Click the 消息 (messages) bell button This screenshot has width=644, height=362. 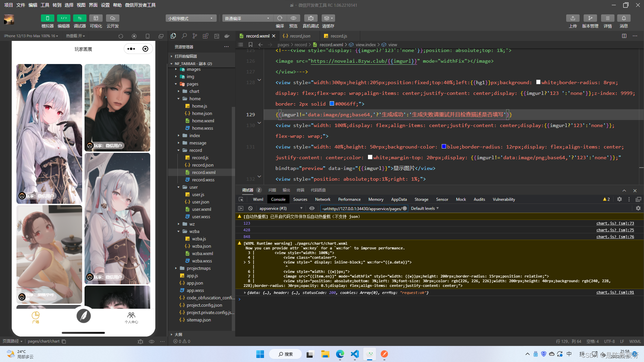click(x=624, y=18)
